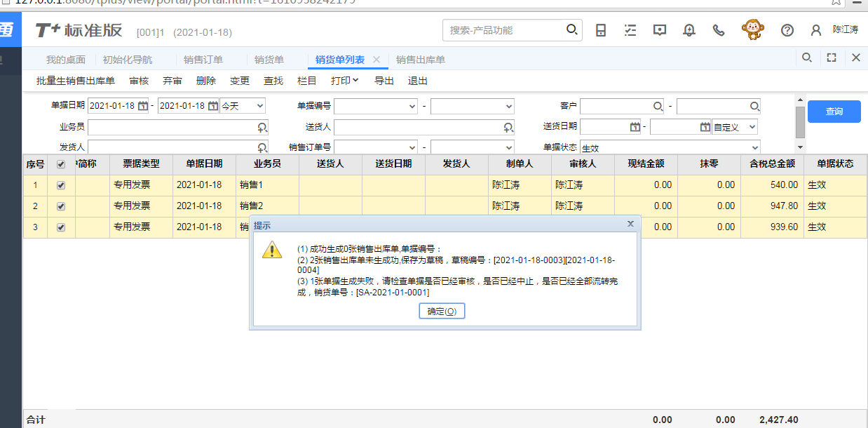Open the 打印 dropdown menu

345,81
